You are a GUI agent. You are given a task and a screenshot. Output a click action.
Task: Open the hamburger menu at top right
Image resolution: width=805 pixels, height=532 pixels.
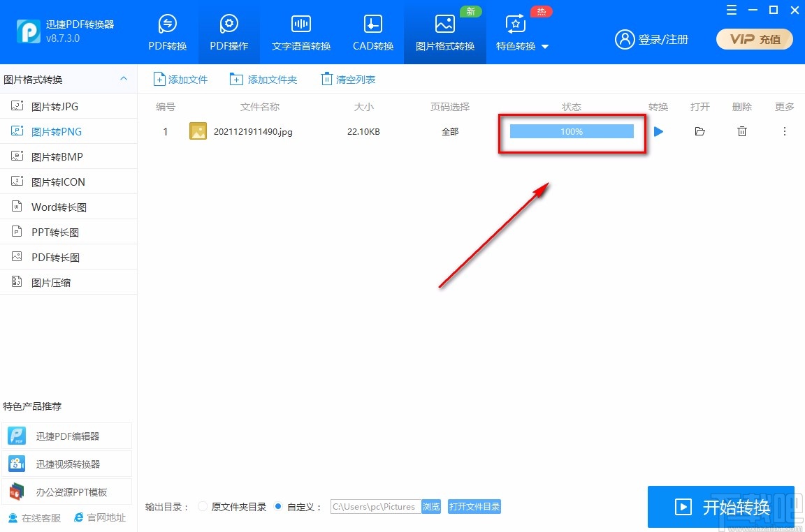click(x=732, y=10)
